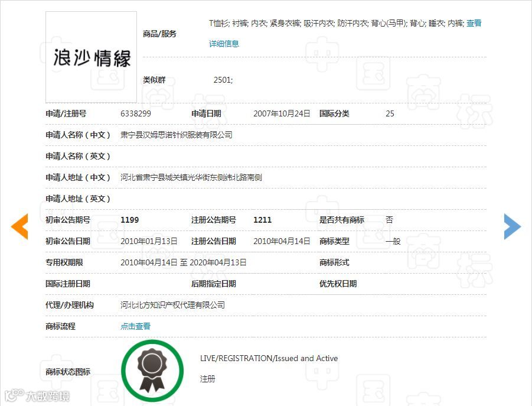This screenshot has width=532, height=406.
Task: Select preliminary announcement date 2010年01月13日
Action: pos(149,241)
